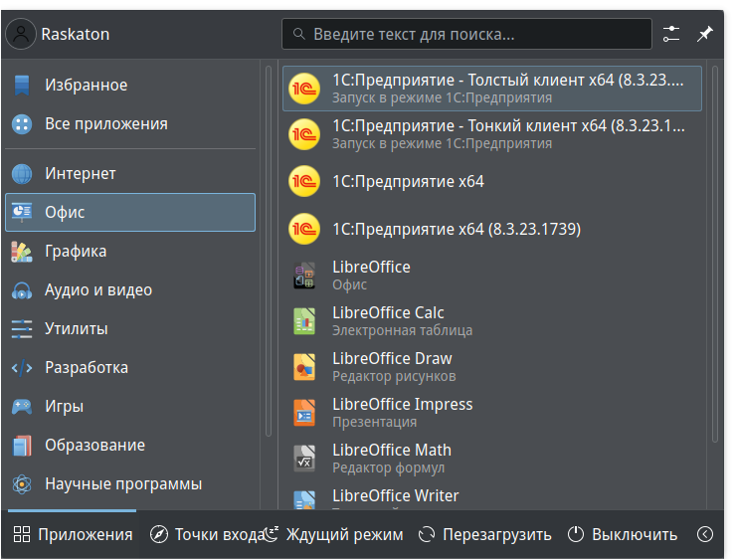The width and height of the screenshot is (734, 560).
Task: Click the LibreOffice Math formula icon
Action: tap(304, 459)
